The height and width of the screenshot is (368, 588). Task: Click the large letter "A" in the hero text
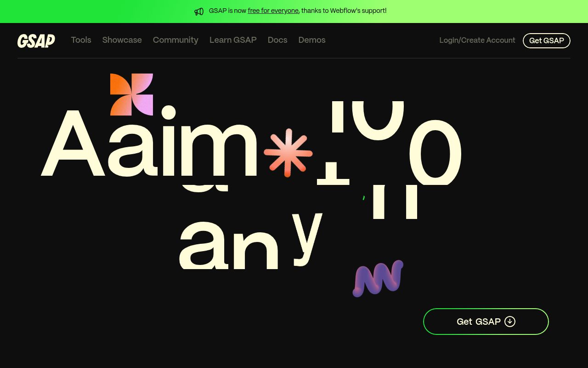[x=73, y=145]
